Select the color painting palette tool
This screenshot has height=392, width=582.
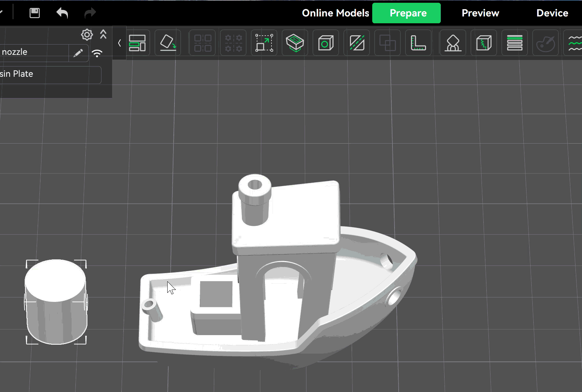545,43
